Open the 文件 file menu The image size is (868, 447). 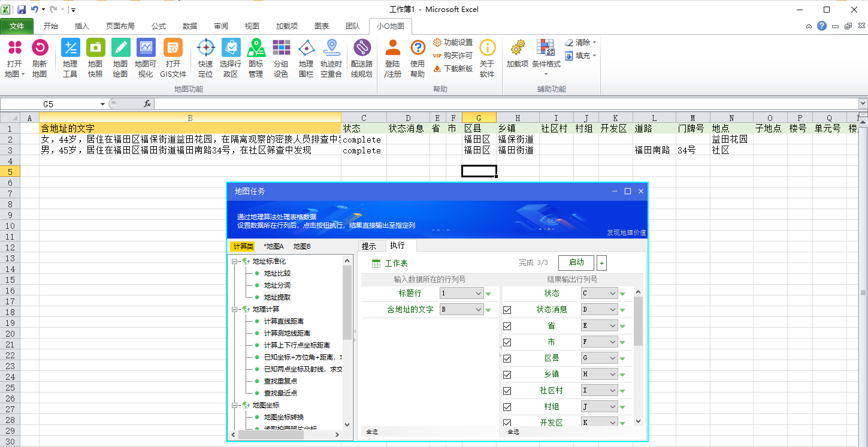tap(17, 26)
